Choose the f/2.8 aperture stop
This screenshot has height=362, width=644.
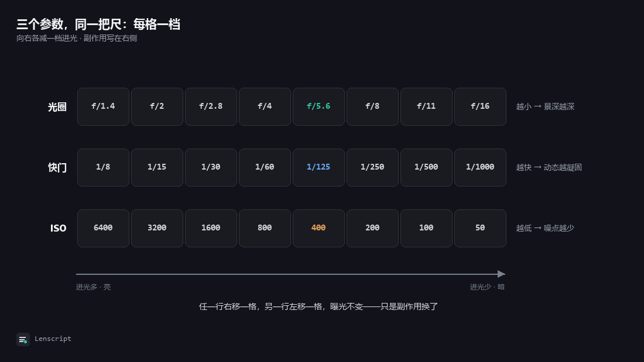211,106
